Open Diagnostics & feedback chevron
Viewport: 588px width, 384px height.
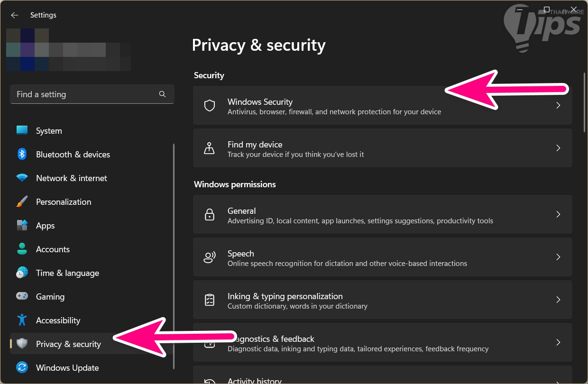coord(558,342)
